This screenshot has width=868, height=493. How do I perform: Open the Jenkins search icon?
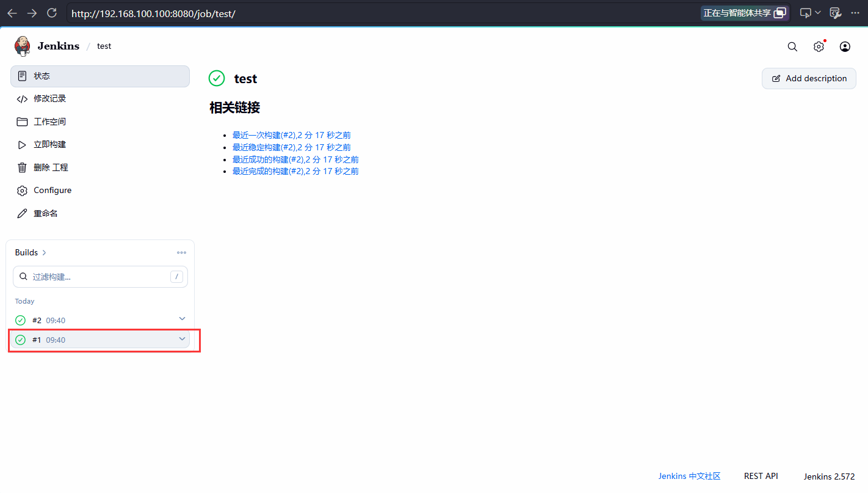[x=792, y=46]
